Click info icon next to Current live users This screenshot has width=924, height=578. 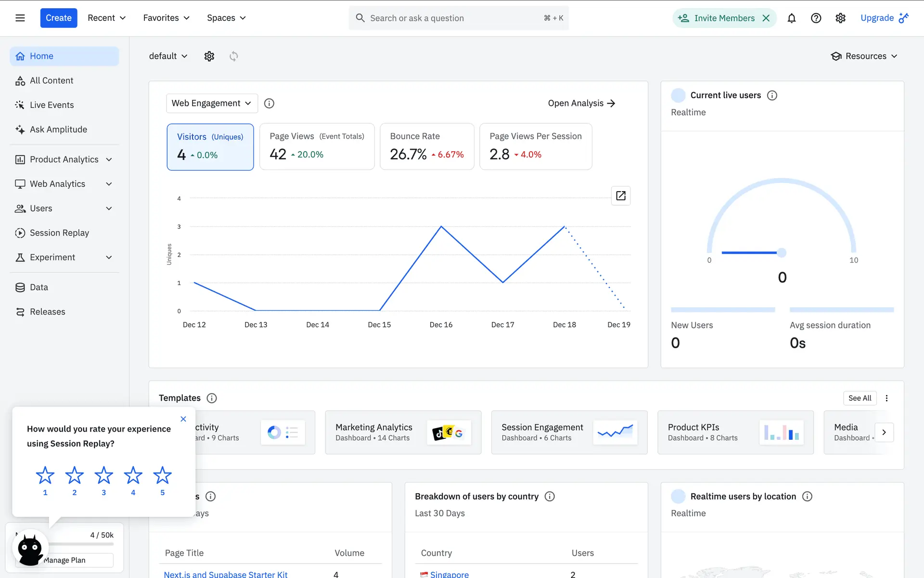point(772,95)
